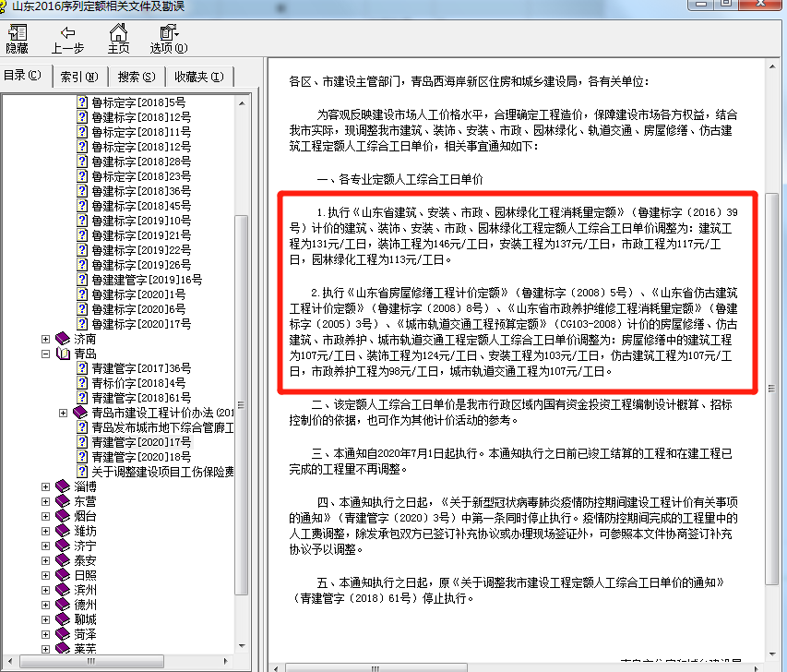Open 鲁标定字[2018]23号 document
Image resolution: width=787 pixels, height=672 pixels.
(141, 176)
